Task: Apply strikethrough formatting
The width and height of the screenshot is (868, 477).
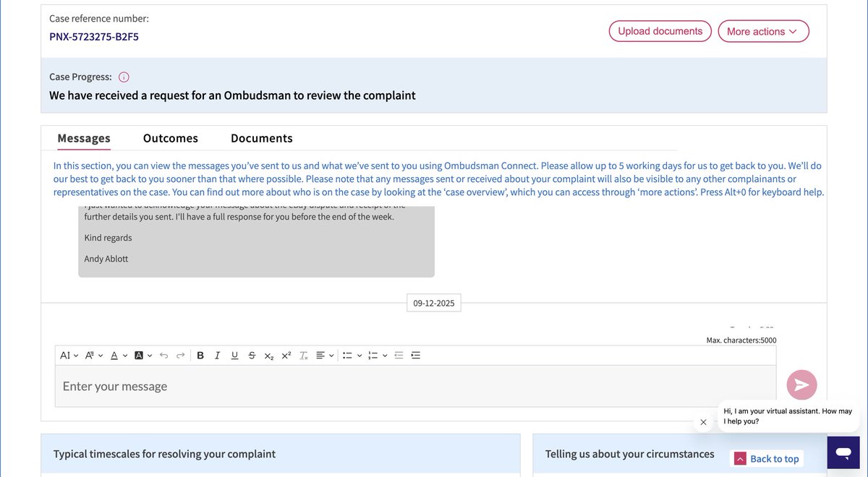Action: click(252, 355)
